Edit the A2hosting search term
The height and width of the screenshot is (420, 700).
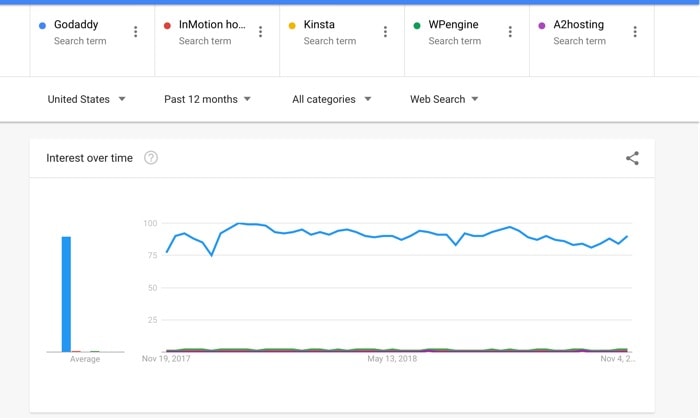pyautogui.click(x=579, y=25)
